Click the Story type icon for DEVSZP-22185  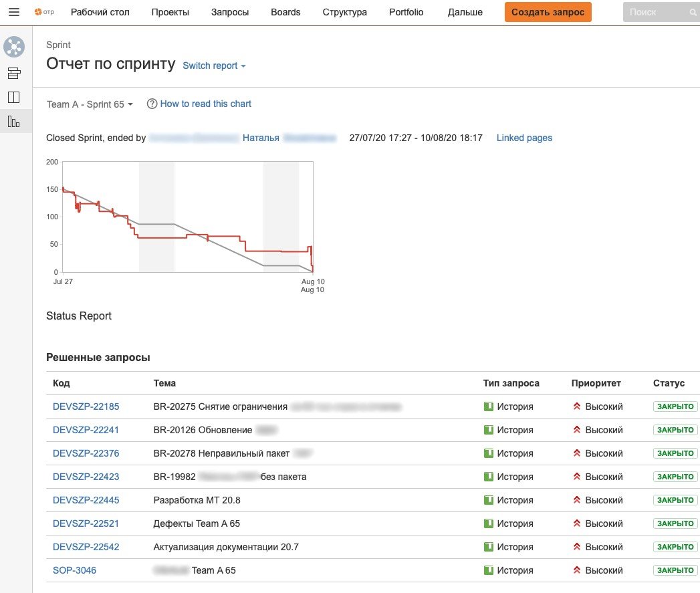[x=489, y=406]
